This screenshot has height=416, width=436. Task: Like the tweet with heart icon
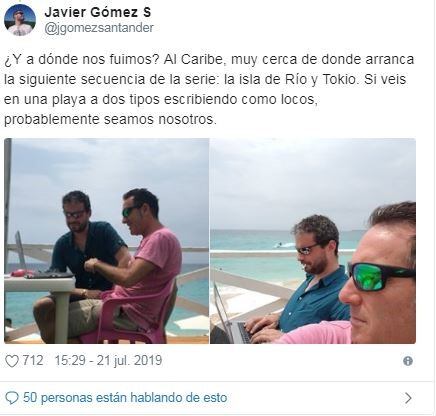[x=12, y=361]
